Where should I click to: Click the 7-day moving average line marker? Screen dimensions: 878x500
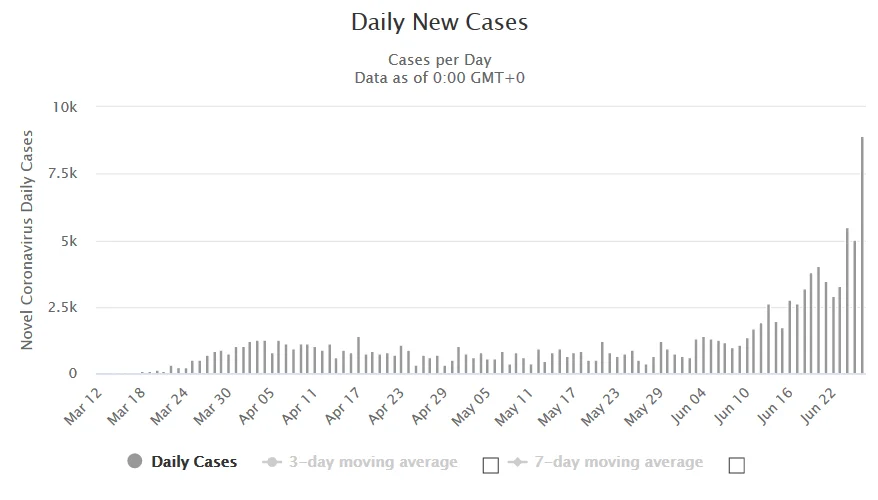point(516,462)
